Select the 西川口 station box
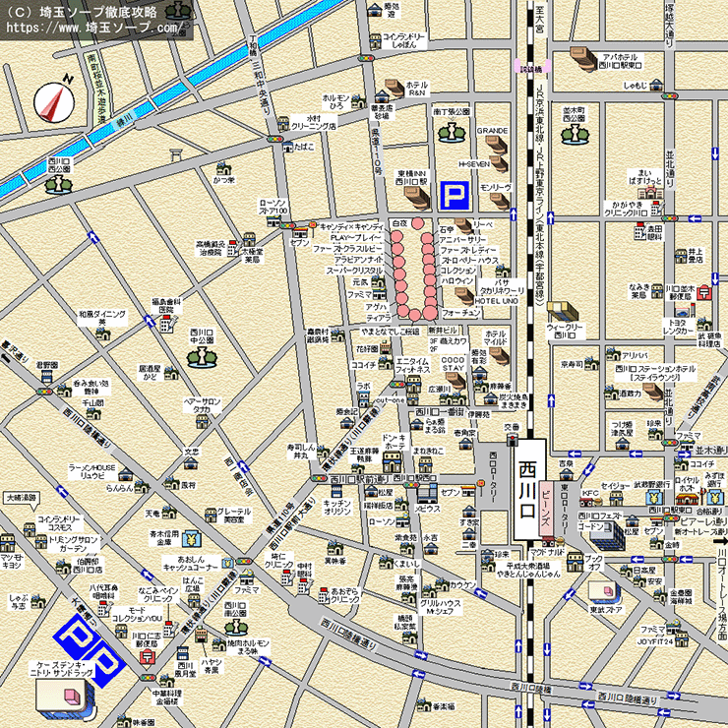 pos(528,489)
